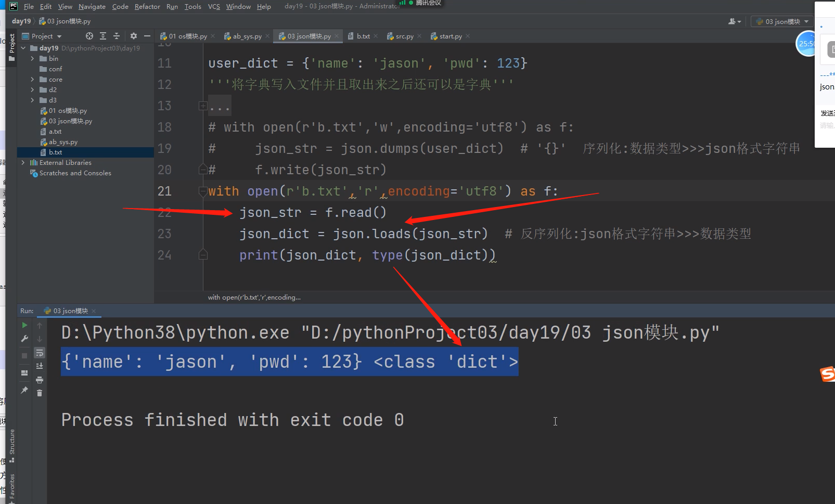Click the selected console output dict line
Viewport: 835px width, 504px height.
pyautogui.click(x=290, y=361)
